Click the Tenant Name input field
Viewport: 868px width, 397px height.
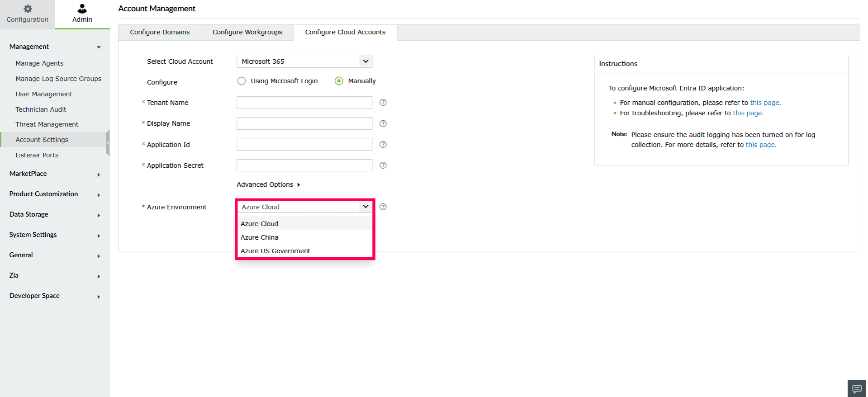pos(304,103)
